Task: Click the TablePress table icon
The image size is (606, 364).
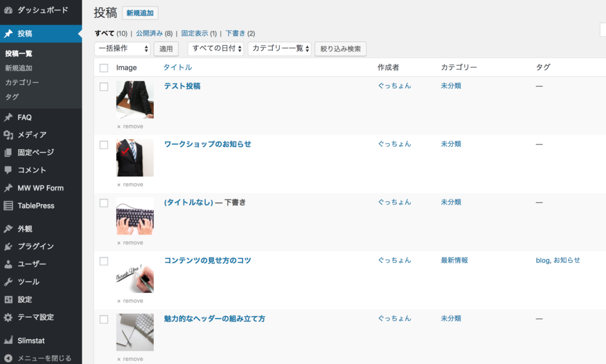Action: (8, 205)
